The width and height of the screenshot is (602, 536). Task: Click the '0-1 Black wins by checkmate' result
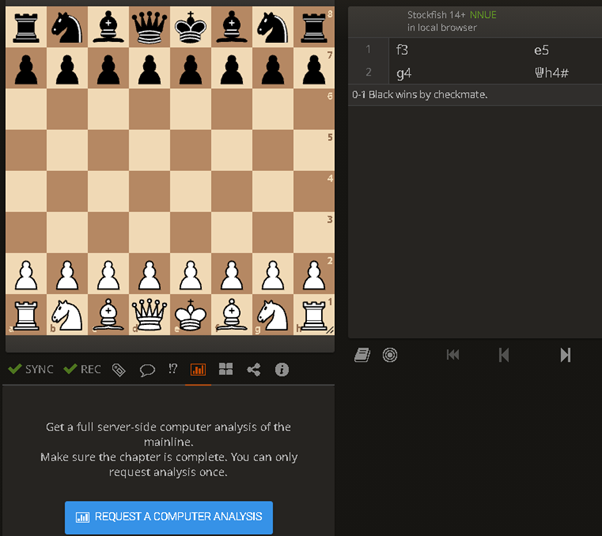(x=419, y=94)
